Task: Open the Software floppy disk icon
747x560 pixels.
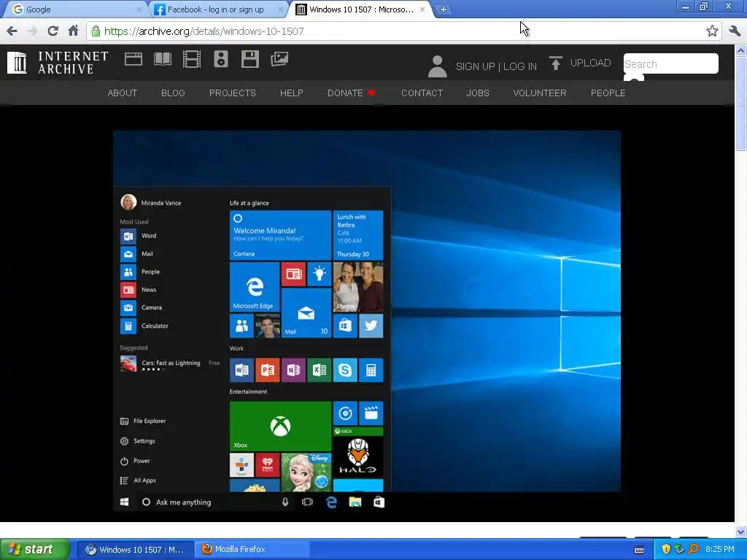Action: click(249, 60)
